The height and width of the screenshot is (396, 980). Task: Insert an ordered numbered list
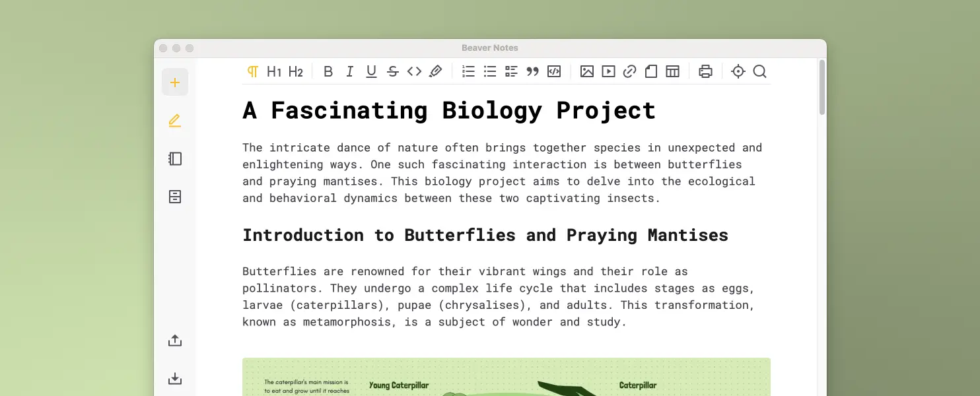coord(468,71)
